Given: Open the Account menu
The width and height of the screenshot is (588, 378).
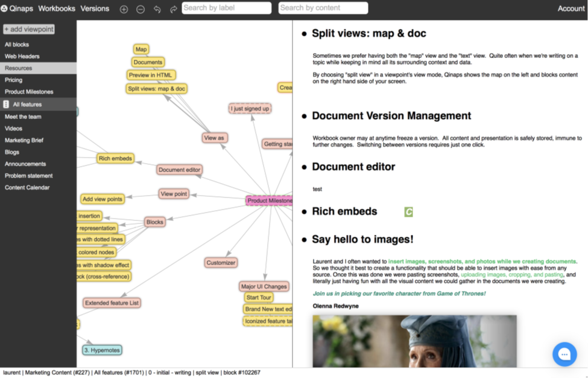Looking at the screenshot, I should click(x=571, y=8).
